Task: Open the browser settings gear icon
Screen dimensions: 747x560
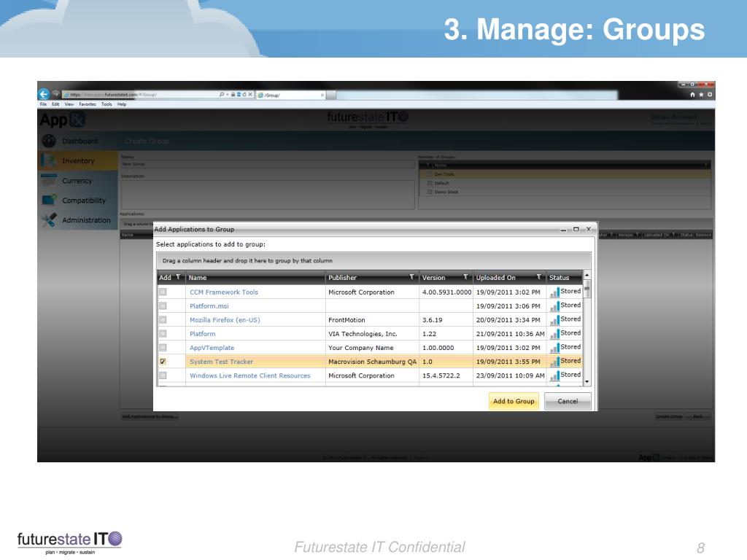Action: pyautogui.click(x=709, y=95)
